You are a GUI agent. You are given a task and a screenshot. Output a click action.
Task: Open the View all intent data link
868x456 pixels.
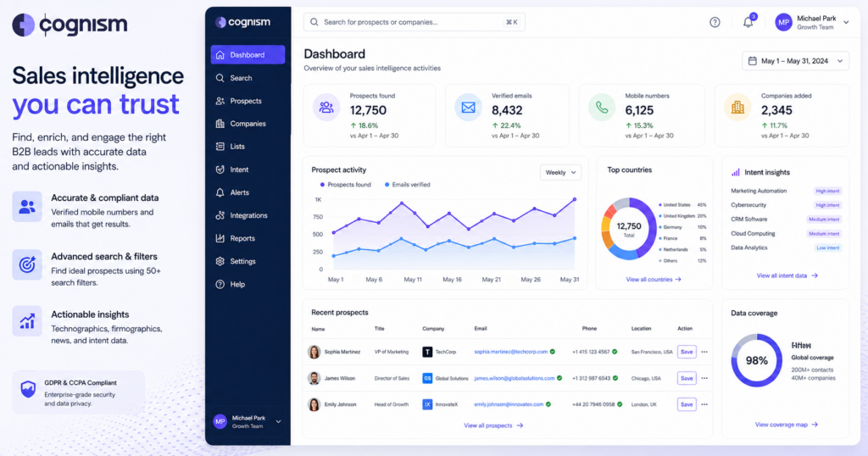[x=787, y=275]
